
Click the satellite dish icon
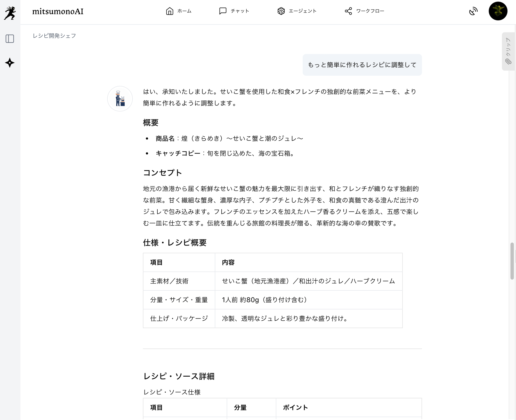click(x=473, y=11)
